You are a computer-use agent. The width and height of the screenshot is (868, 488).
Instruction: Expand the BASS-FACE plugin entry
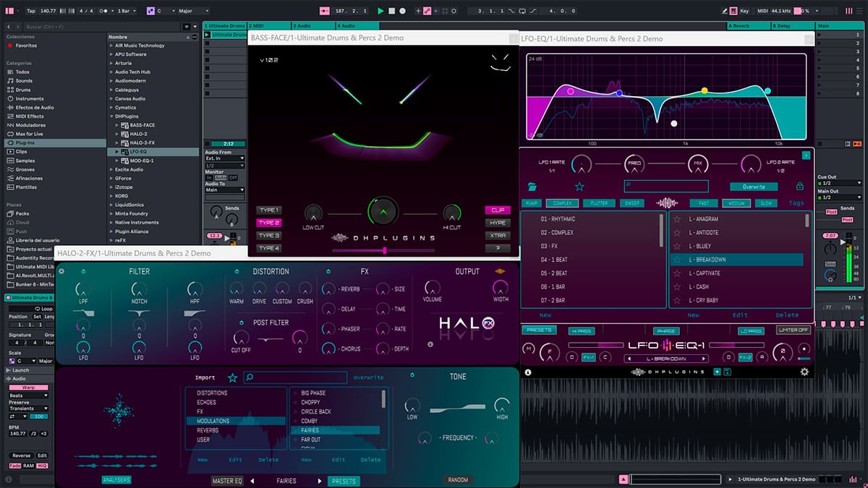(118, 125)
